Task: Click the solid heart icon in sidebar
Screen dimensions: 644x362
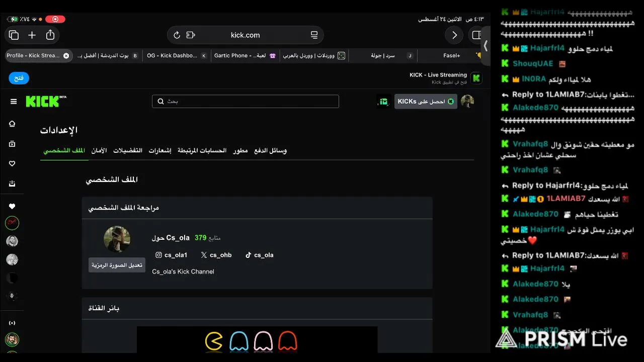Action: [12, 206]
